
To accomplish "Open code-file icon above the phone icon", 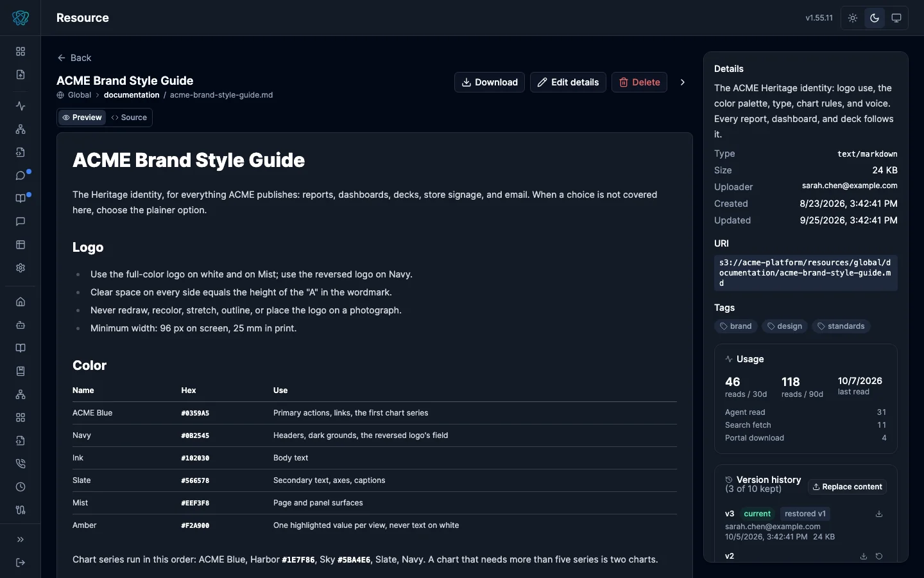I will tap(21, 441).
